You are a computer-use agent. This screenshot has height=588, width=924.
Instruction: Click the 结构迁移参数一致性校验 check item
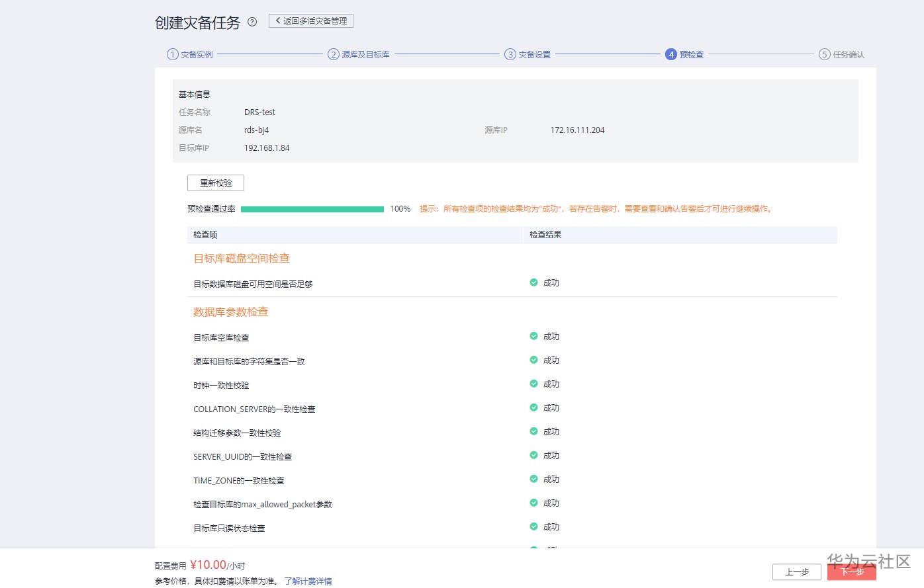click(237, 433)
